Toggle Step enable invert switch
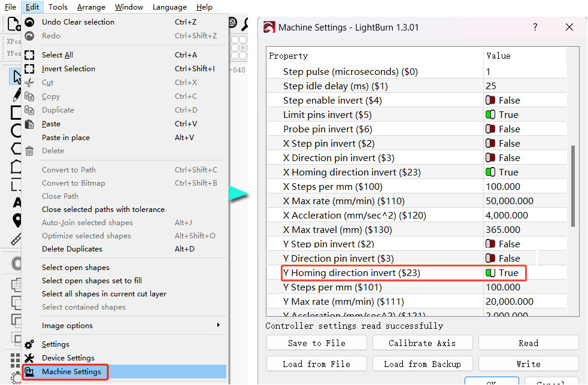The height and width of the screenshot is (385, 588). 490,101
